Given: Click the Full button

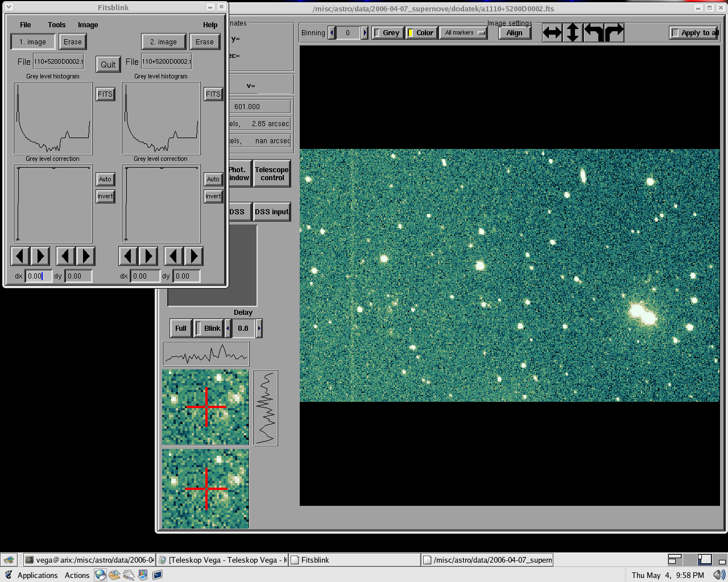Looking at the screenshot, I should [181, 329].
